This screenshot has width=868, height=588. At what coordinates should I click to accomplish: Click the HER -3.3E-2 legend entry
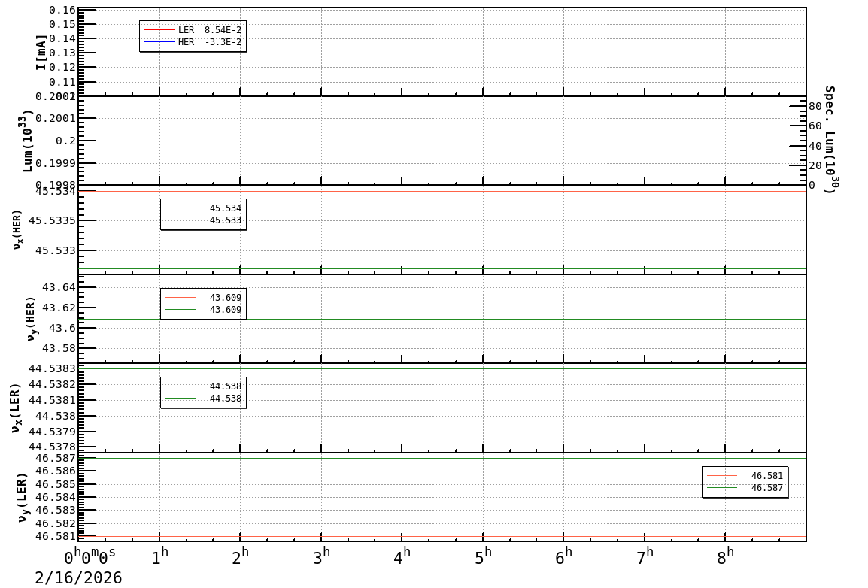(x=193, y=42)
